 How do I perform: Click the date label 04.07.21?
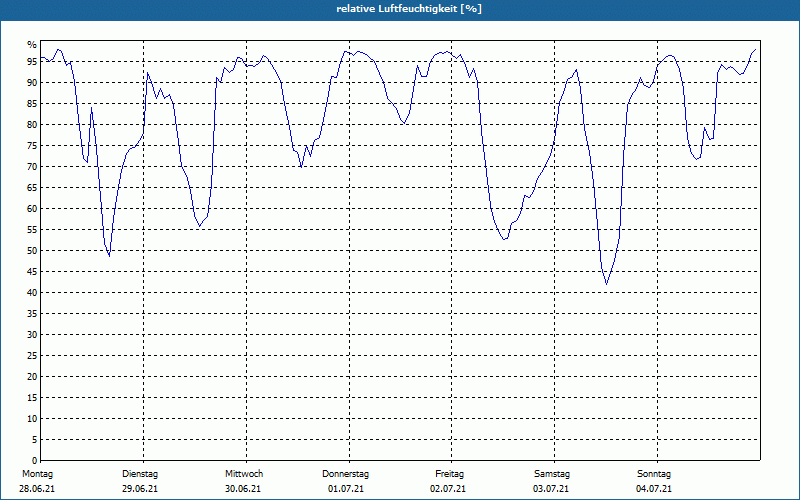pos(654,489)
